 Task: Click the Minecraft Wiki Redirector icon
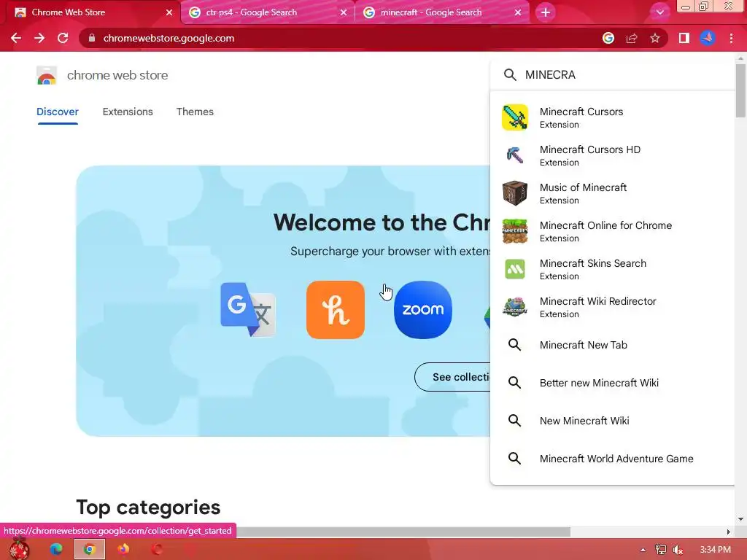point(514,307)
